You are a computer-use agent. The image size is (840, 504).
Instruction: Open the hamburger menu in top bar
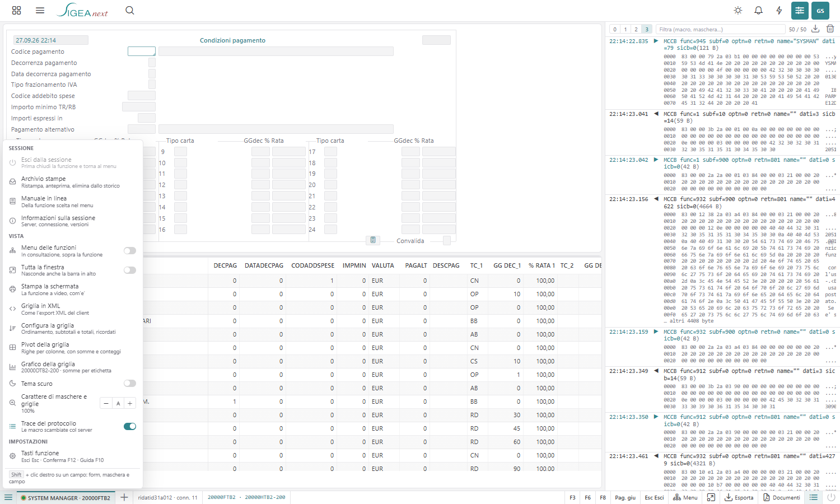[40, 10]
